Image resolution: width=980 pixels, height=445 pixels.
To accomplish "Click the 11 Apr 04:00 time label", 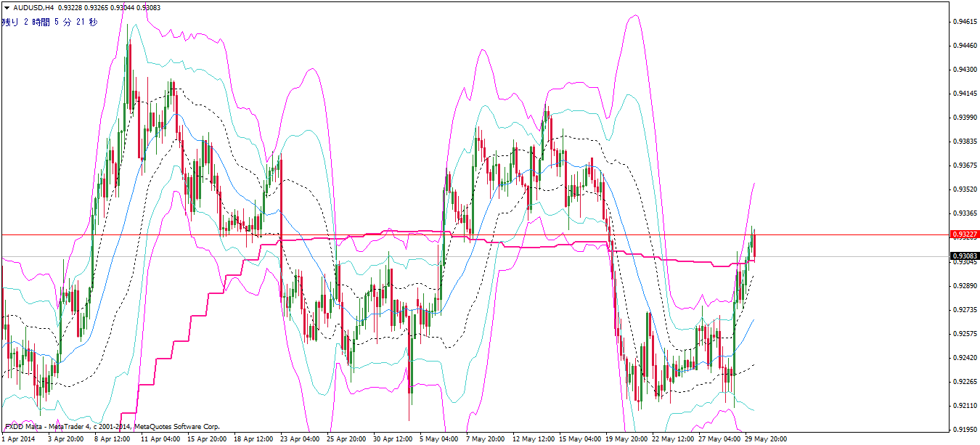I will 161,439.
